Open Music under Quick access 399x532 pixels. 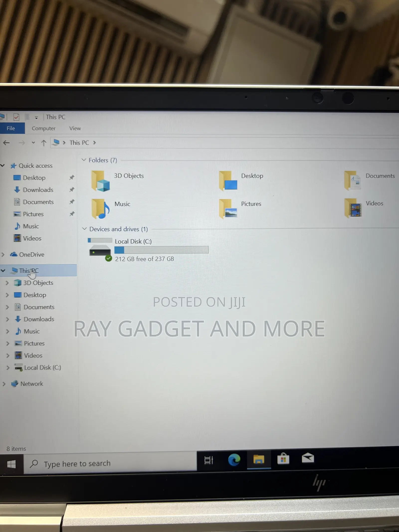coord(31,226)
